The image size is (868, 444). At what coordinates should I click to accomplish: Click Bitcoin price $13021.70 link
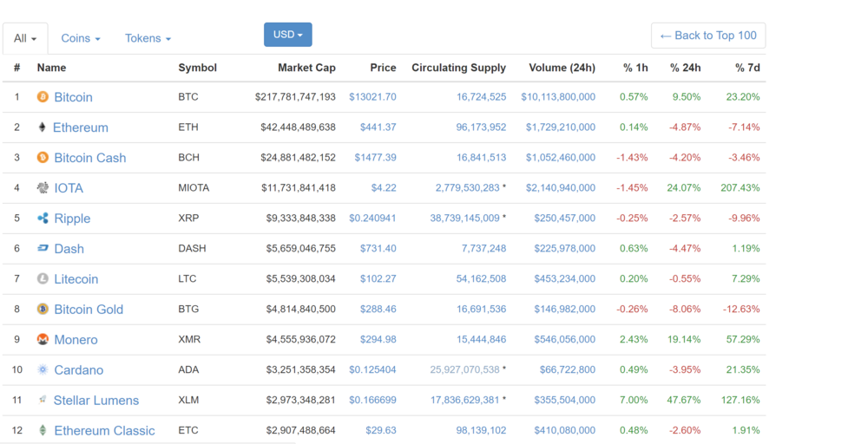(x=372, y=97)
